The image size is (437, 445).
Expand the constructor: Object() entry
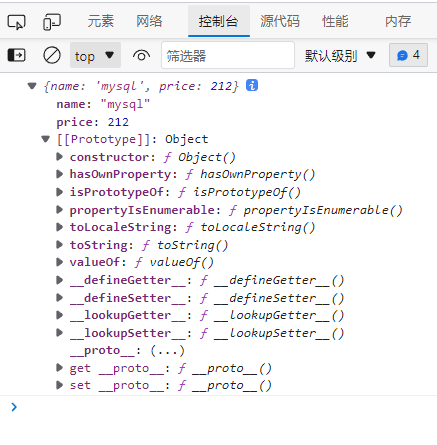point(60,157)
